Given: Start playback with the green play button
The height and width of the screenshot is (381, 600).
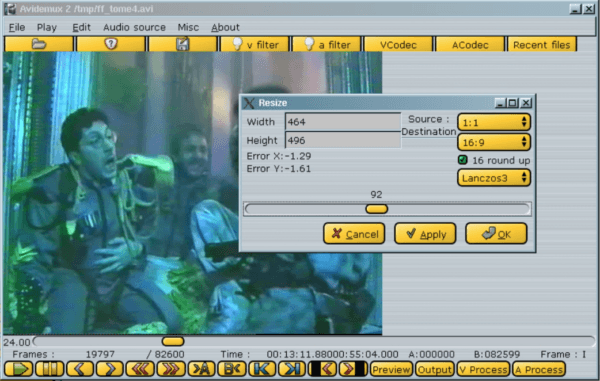Looking at the screenshot, I should point(18,369).
